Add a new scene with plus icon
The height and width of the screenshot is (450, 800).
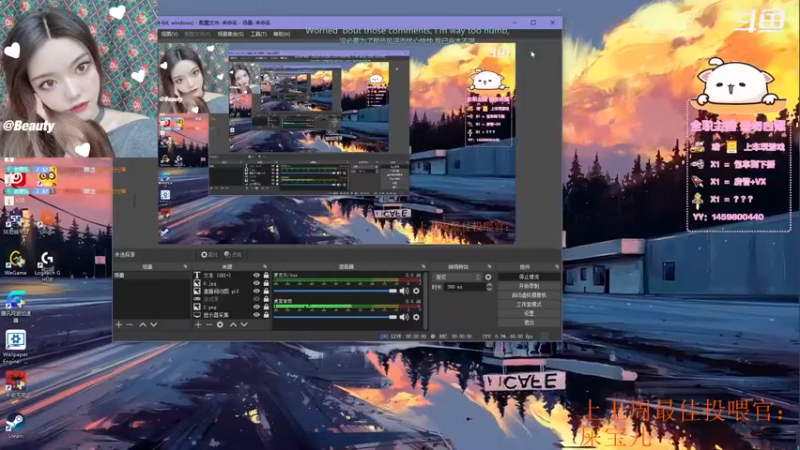click(x=118, y=324)
